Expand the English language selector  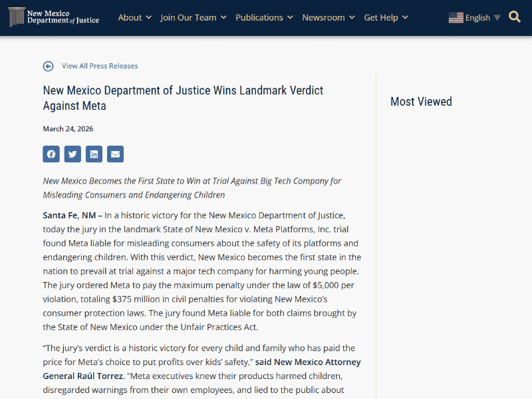tap(476, 17)
